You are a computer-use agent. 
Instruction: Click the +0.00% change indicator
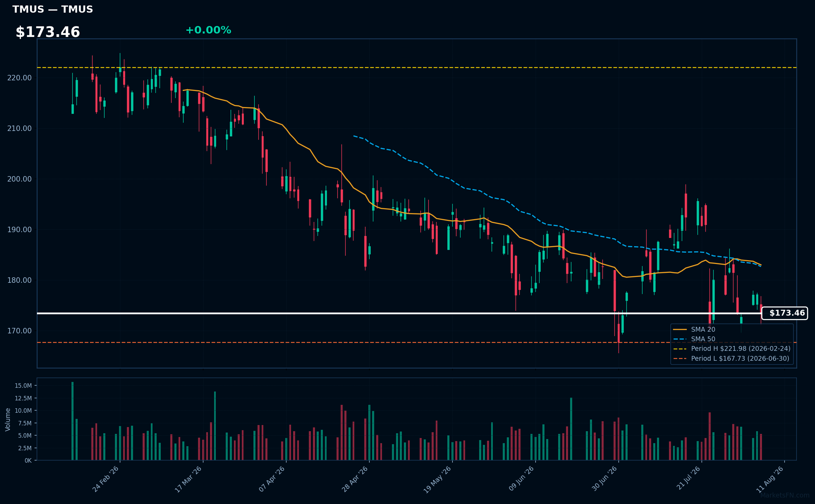pos(208,30)
